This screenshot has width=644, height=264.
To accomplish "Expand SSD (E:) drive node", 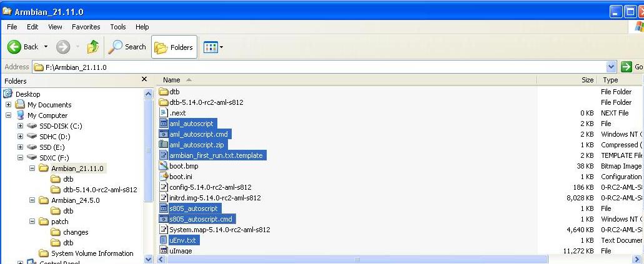I will click(20, 147).
